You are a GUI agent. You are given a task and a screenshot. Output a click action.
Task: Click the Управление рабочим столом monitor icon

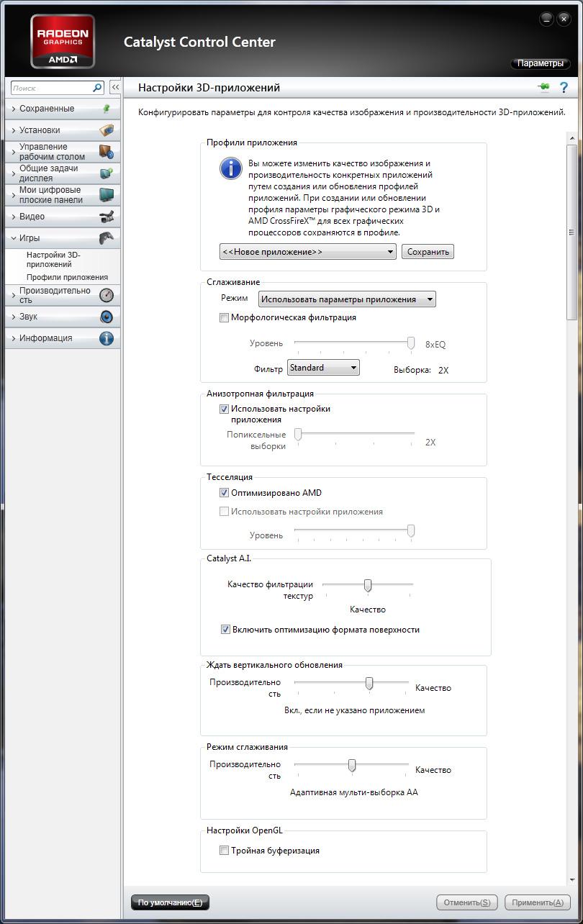coord(107,152)
